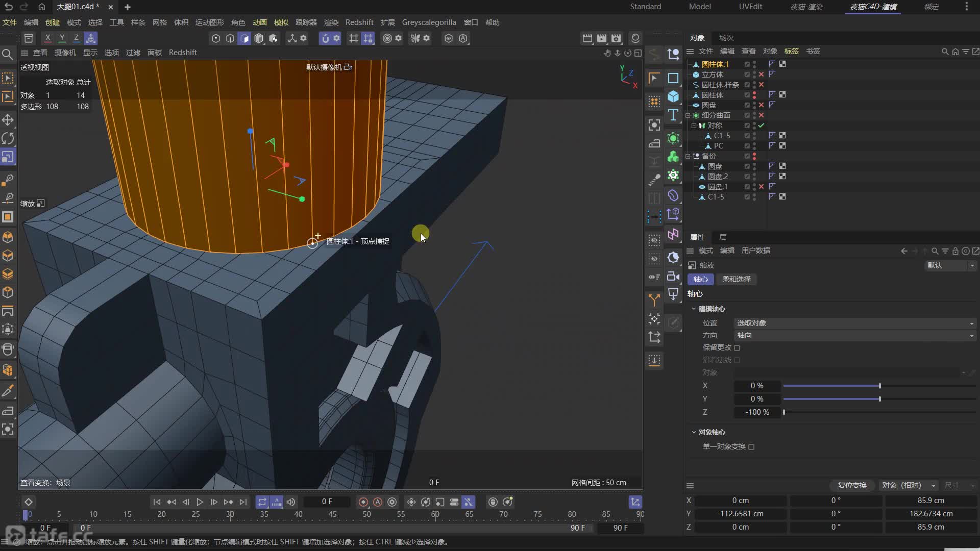Toggle green checkmark on 对称 object

pyautogui.click(x=761, y=126)
